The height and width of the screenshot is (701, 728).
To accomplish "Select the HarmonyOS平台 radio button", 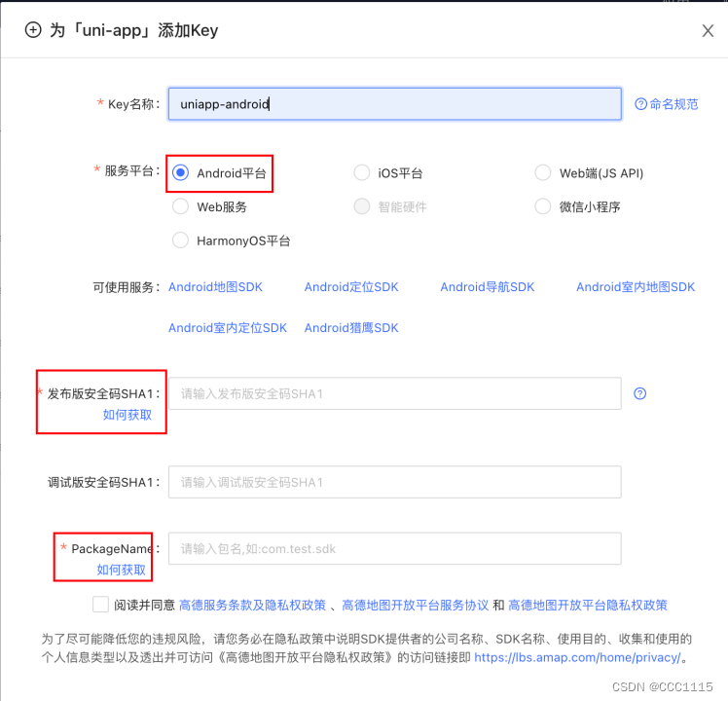I will (x=180, y=240).
